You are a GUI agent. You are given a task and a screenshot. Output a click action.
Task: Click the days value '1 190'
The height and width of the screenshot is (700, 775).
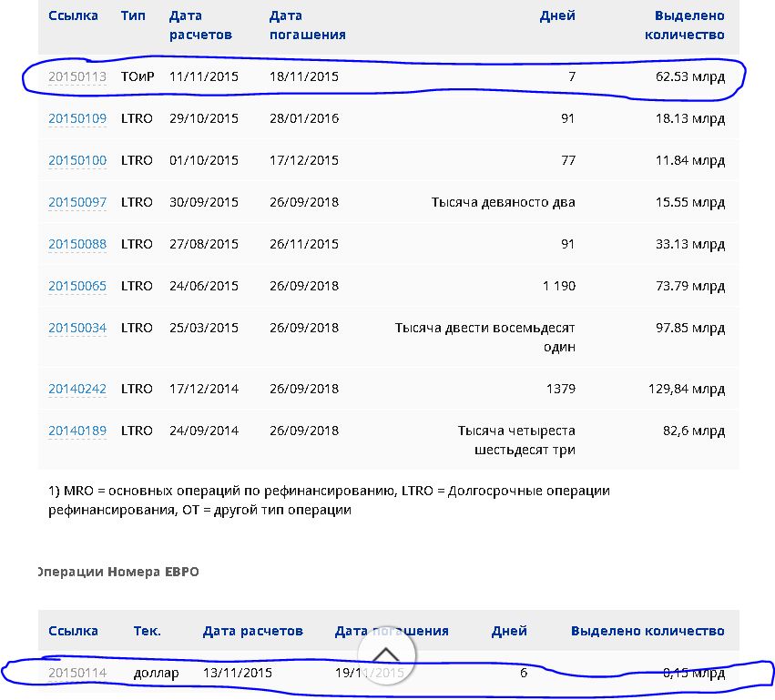click(x=559, y=287)
